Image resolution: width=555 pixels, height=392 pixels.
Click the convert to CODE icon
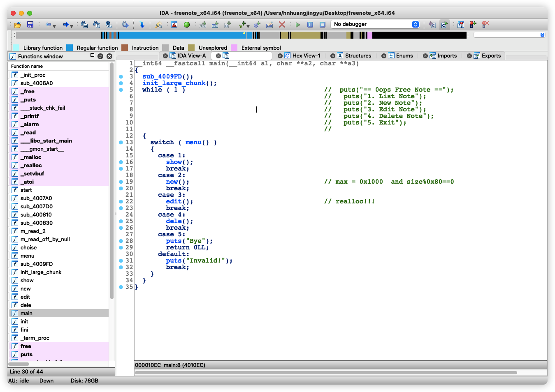click(203, 25)
